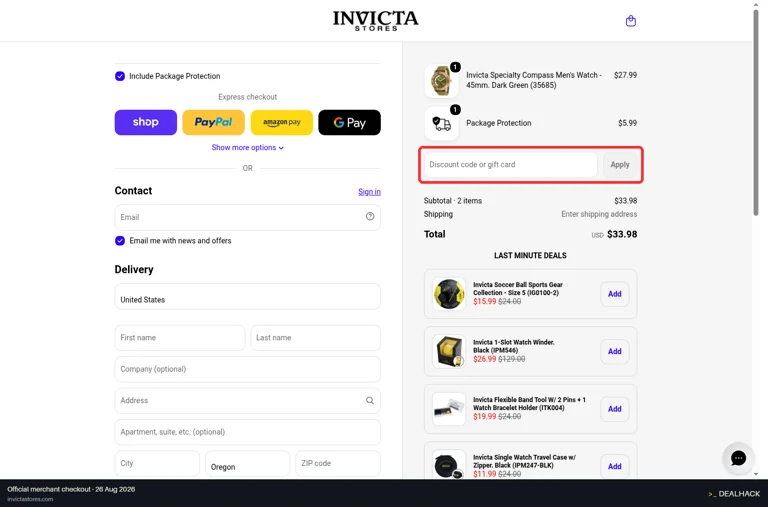Screen dimensions: 768x507
Task: Click the Flexible Band Tool thumbnail
Action: (x=449, y=409)
